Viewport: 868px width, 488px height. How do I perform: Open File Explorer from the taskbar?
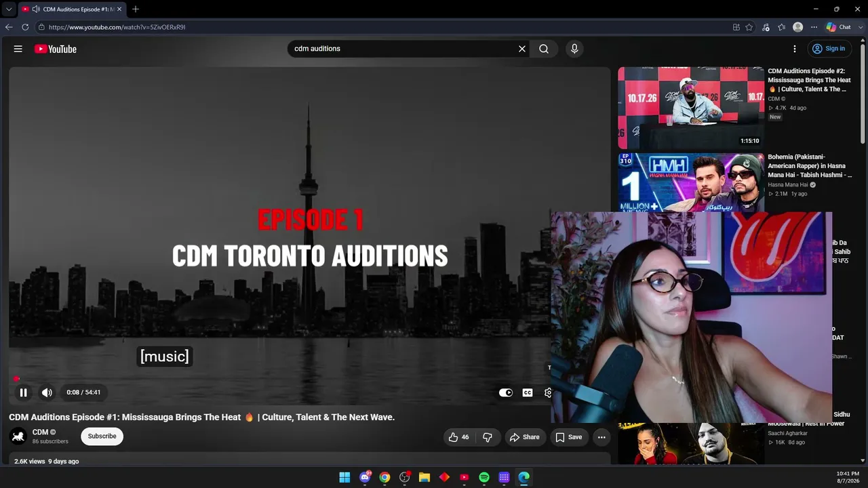(x=425, y=477)
